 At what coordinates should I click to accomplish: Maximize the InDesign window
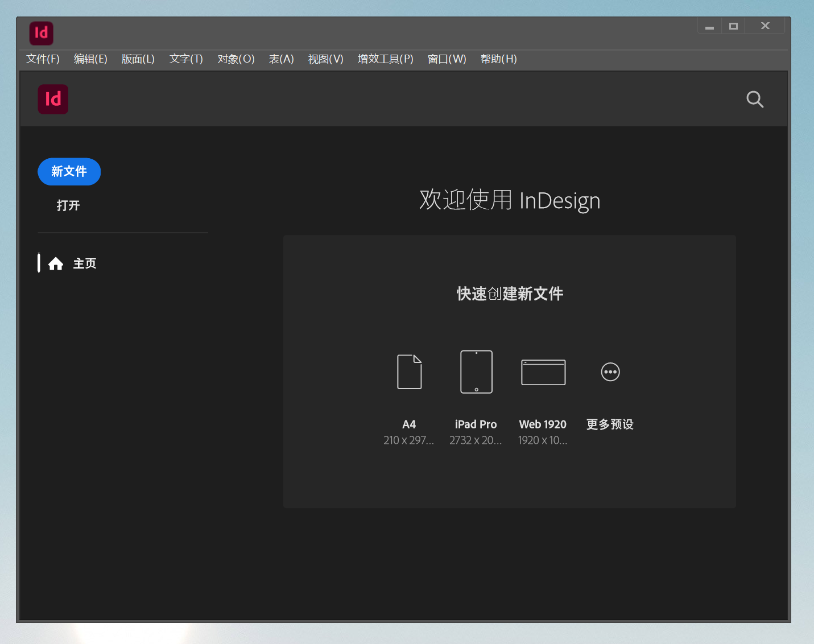coord(733,26)
